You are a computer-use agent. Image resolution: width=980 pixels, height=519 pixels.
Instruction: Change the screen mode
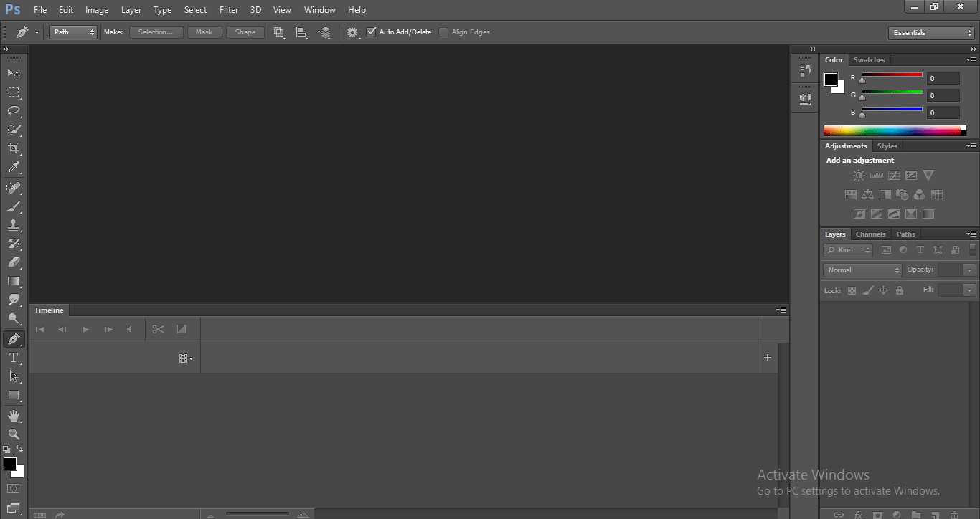pyautogui.click(x=14, y=508)
